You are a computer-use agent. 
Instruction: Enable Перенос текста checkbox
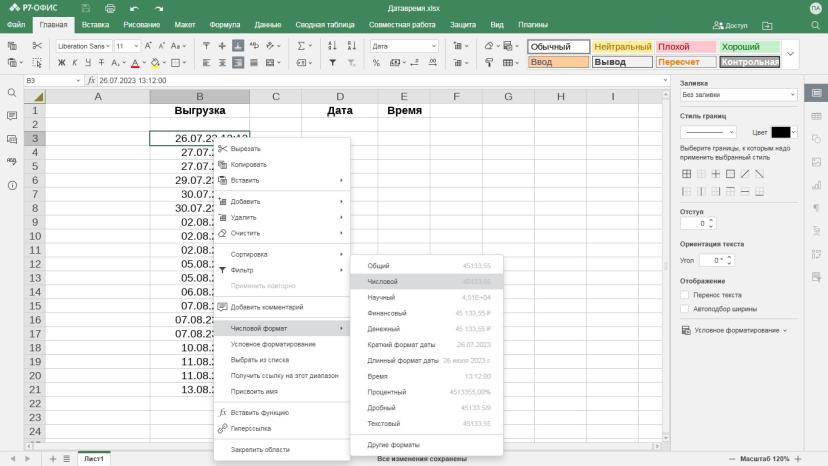pyautogui.click(x=685, y=295)
